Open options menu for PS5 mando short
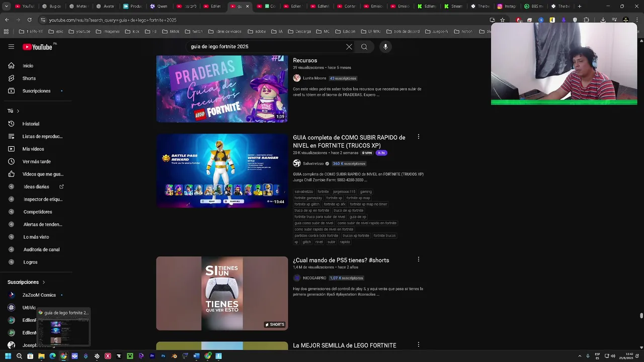Viewport: 644px width, 362px height. [418, 259]
